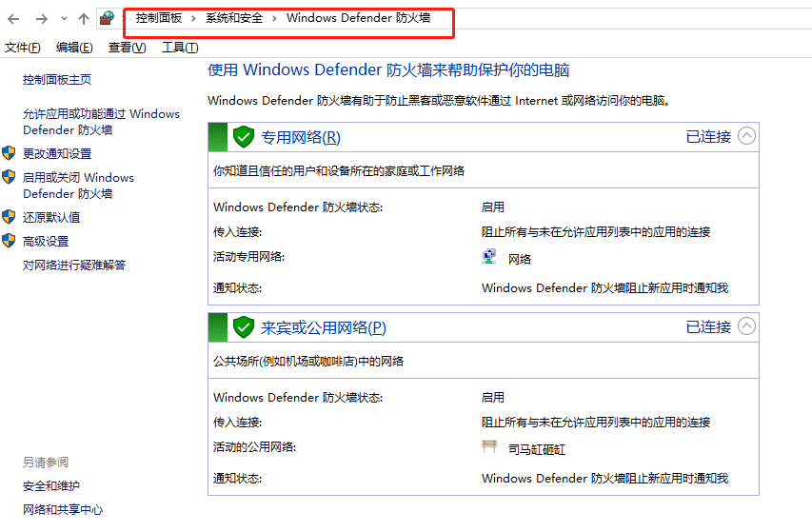Viewport: 812px width, 532px height.
Task: Click shield icon beside 高级设置
Action: 9,241
